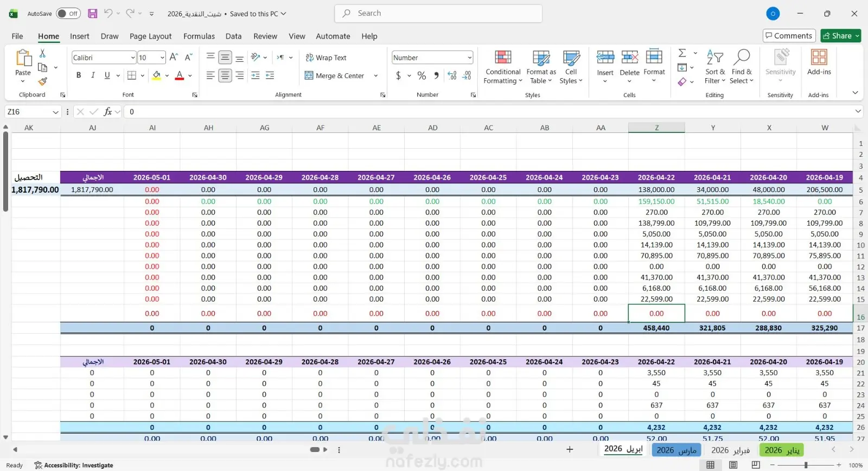Switch to the مارس 2026 sheet tab
This screenshot has height=471, width=868.
click(x=676, y=450)
